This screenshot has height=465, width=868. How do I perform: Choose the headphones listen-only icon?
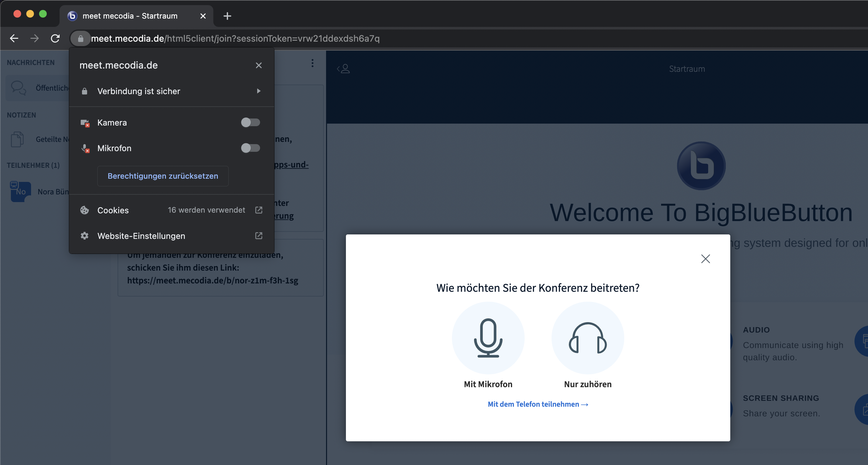tap(588, 338)
